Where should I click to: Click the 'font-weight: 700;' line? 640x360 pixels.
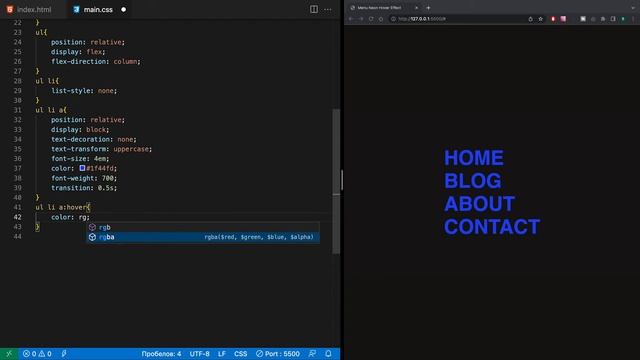point(84,178)
